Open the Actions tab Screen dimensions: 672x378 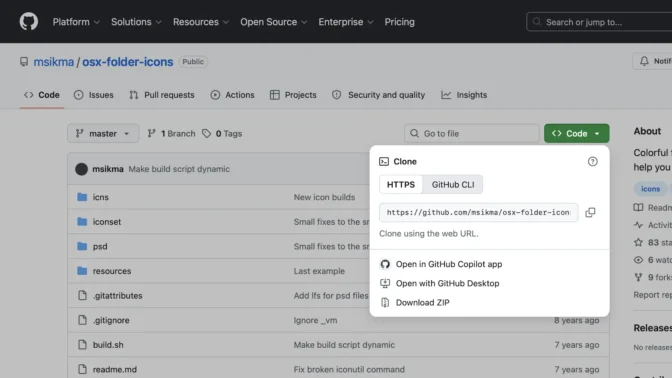[232, 95]
